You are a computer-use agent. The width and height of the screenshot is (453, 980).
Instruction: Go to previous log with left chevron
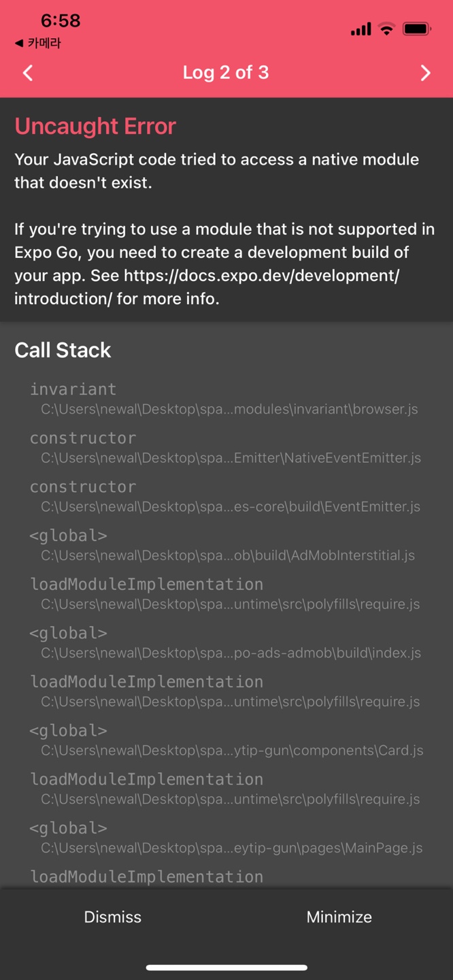pos(28,73)
